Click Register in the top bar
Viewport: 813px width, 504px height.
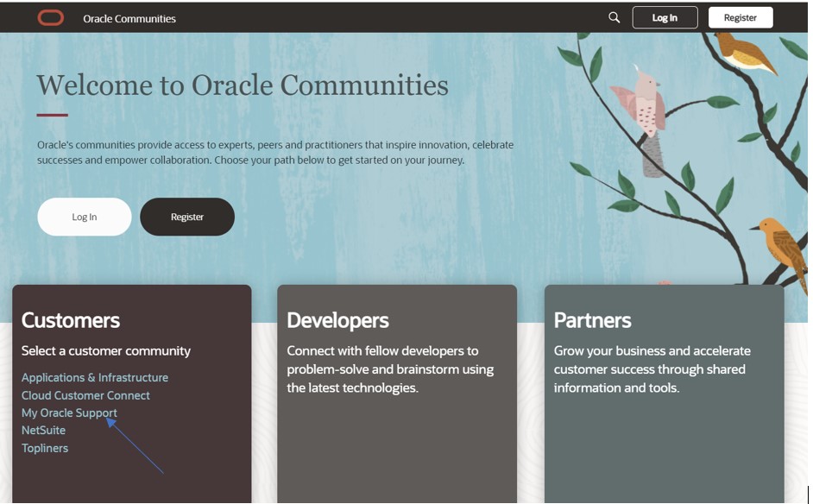(741, 17)
